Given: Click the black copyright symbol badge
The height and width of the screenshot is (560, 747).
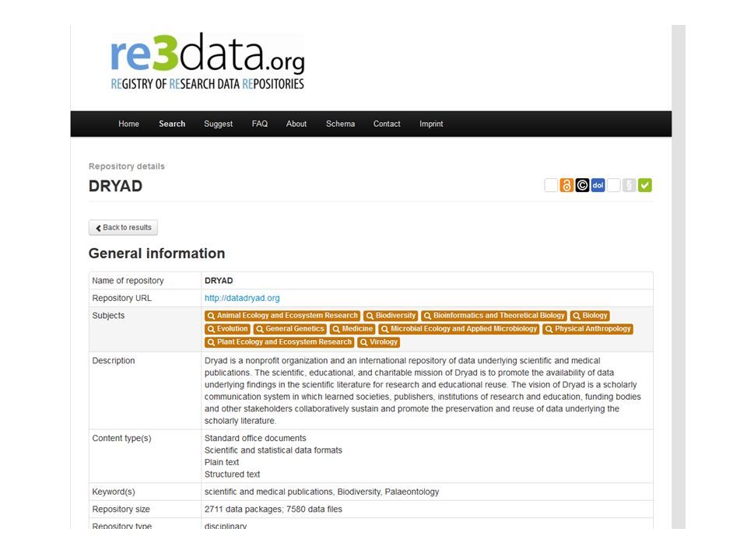Looking at the screenshot, I should point(582,185).
